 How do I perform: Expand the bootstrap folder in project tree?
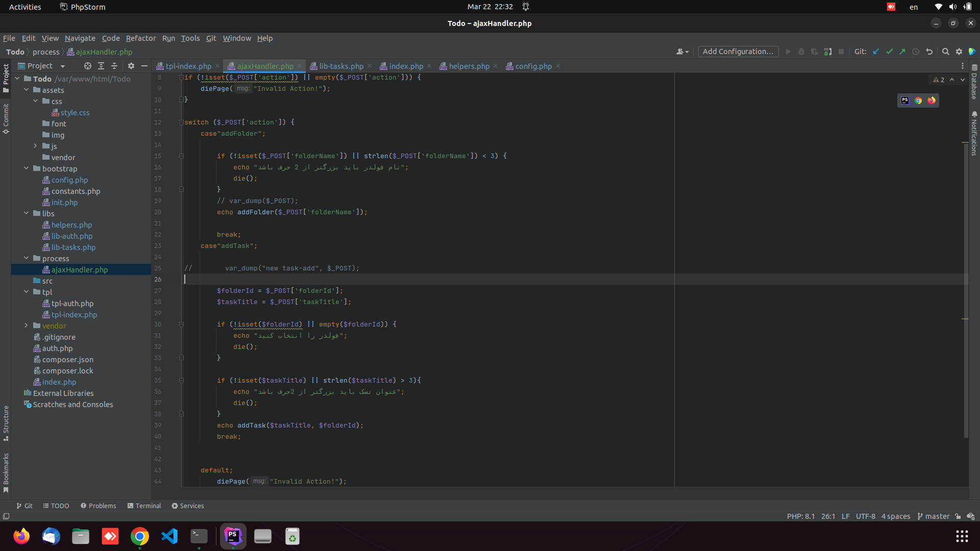(26, 168)
